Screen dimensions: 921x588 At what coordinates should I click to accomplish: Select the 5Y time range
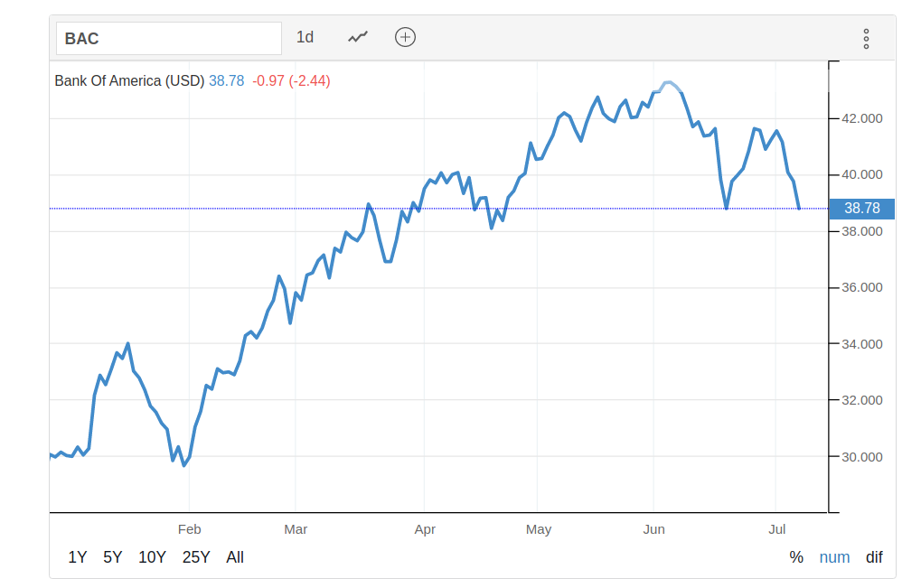[x=112, y=557]
